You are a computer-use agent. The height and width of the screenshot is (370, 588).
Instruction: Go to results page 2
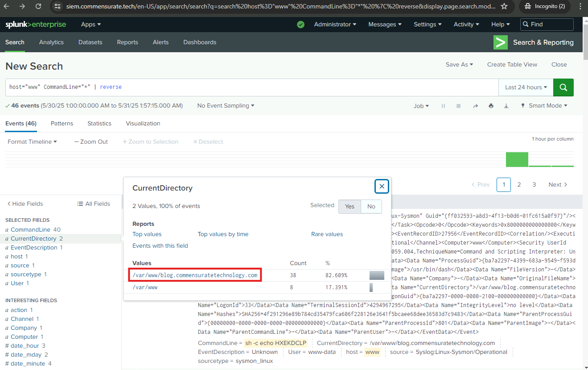pyautogui.click(x=519, y=185)
